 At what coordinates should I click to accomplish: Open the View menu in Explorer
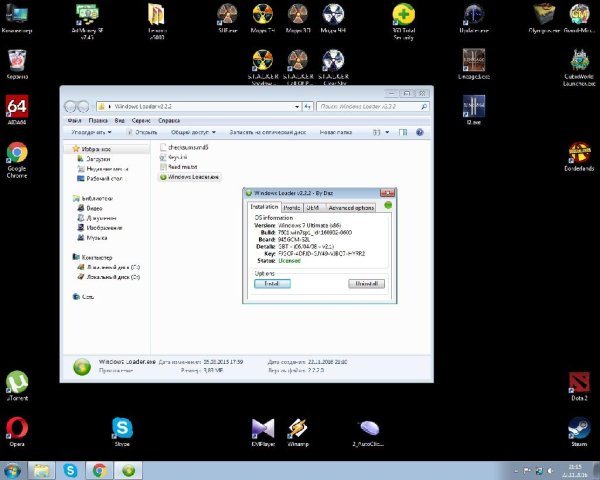120,120
